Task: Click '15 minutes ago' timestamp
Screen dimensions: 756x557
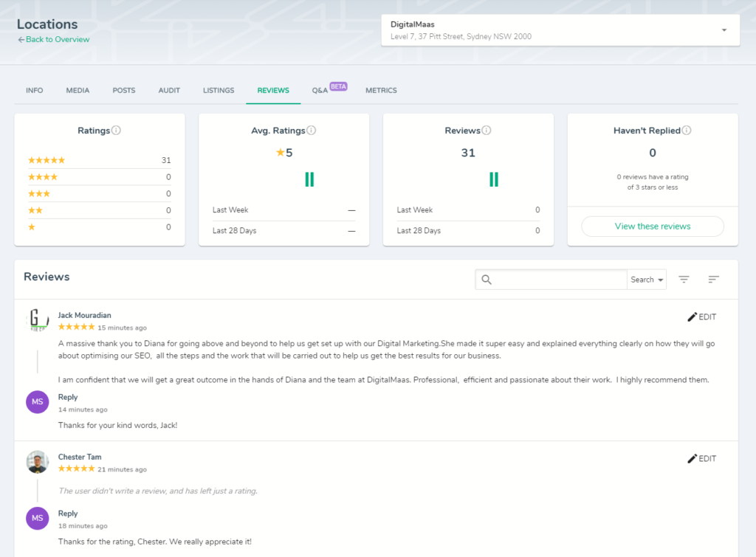Action: click(x=122, y=328)
